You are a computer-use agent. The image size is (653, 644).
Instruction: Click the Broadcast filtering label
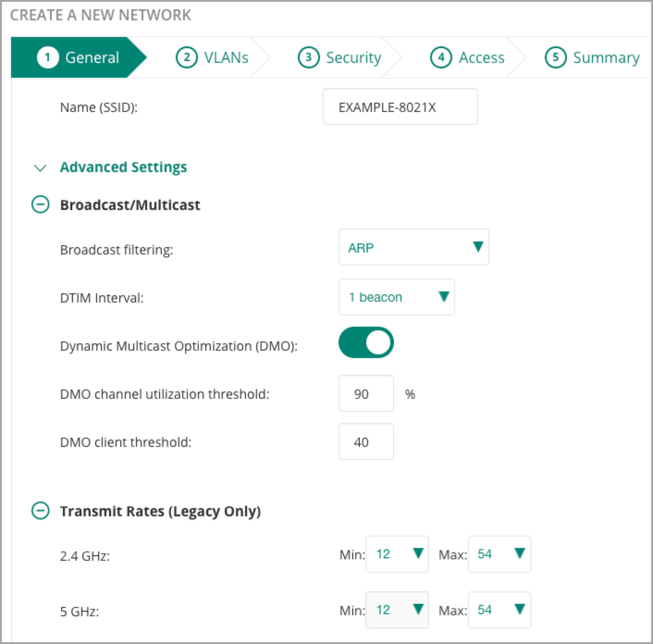117,250
